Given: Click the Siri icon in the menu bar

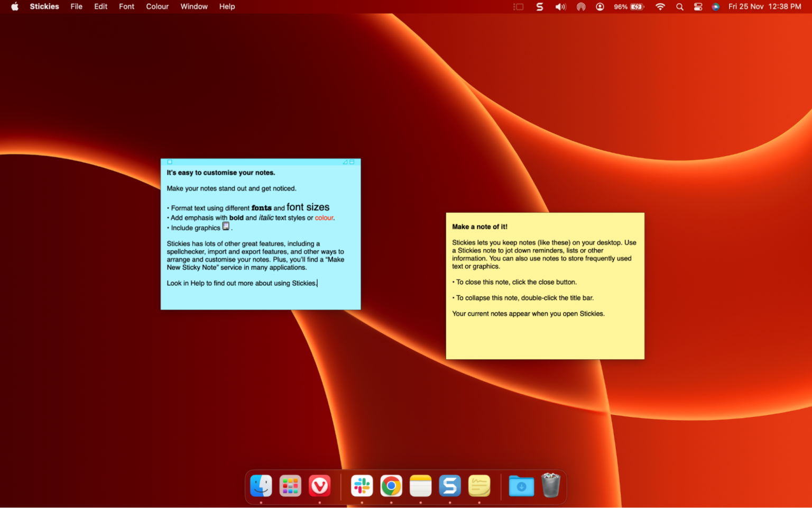Looking at the screenshot, I should pyautogui.click(x=715, y=7).
